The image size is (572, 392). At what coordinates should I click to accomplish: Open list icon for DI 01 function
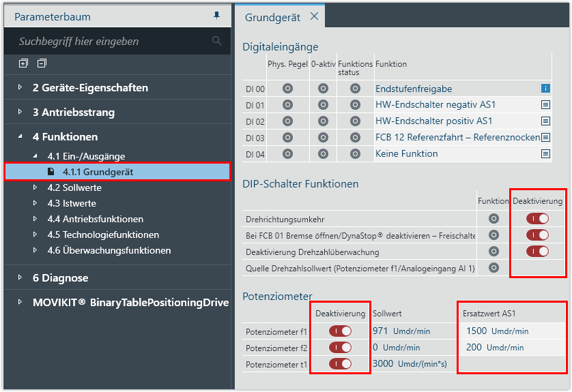coord(545,105)
